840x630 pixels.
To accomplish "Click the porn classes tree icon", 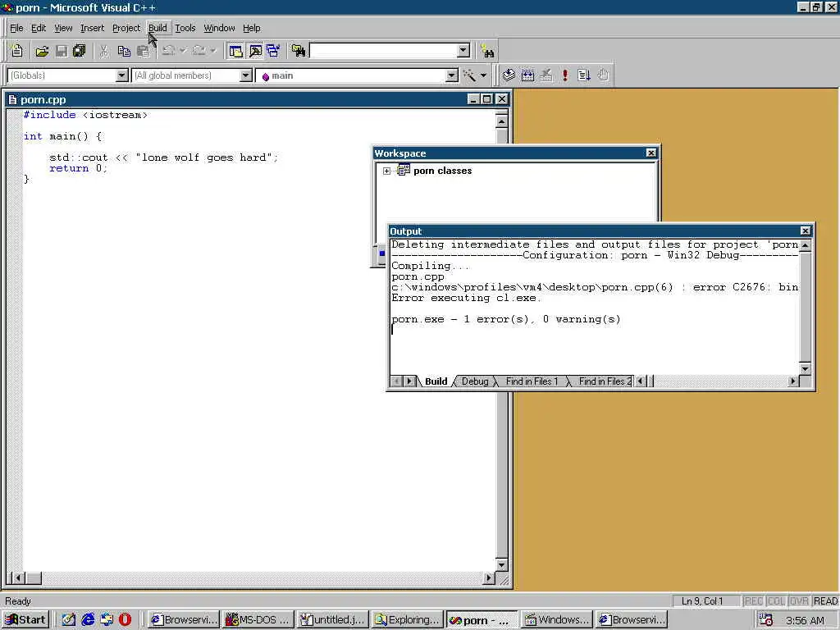I will 404,171.
